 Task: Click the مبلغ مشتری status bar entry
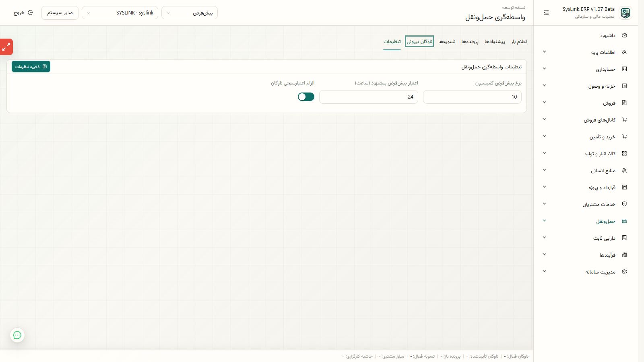pyautogui.click(x=391, y=356)
